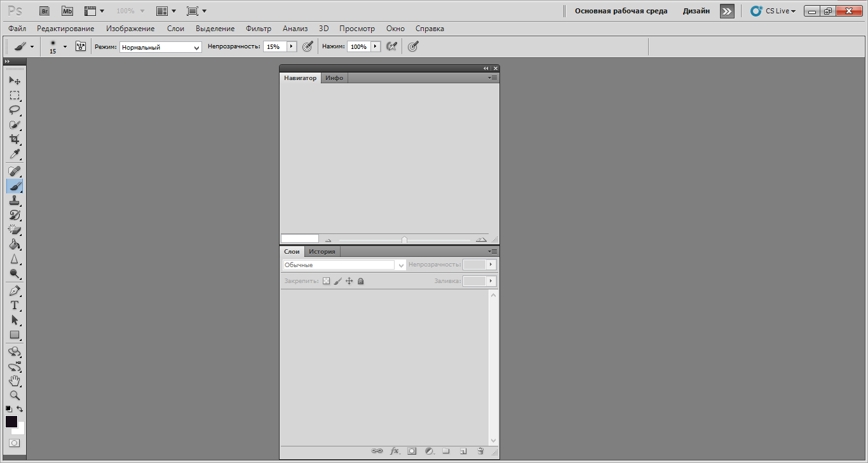The width and height of the screenshot is (868, 463).
Task: Select the Move tool
Action: [x=14, y=81]
